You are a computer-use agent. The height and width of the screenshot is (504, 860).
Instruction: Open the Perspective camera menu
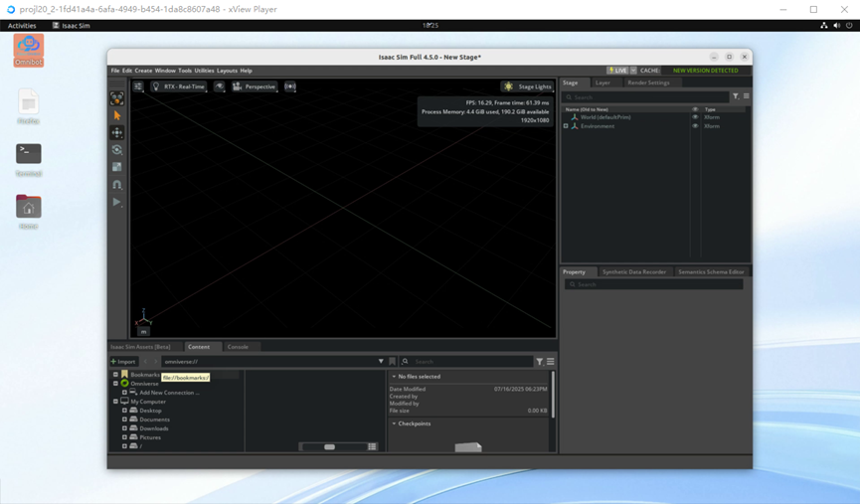(x=254, y=86)
